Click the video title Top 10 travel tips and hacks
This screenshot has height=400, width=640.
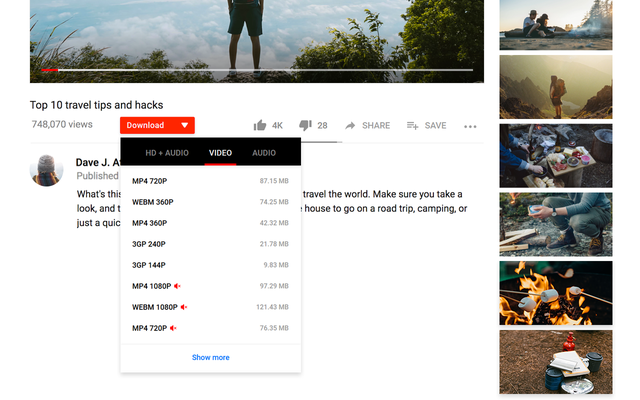point(96,105)
